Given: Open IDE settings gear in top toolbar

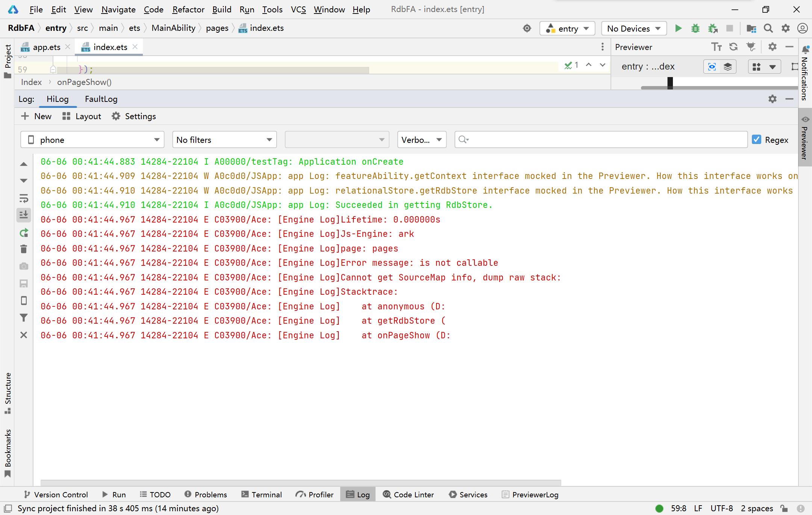Looking at the screenshot, I should [785, 29].
